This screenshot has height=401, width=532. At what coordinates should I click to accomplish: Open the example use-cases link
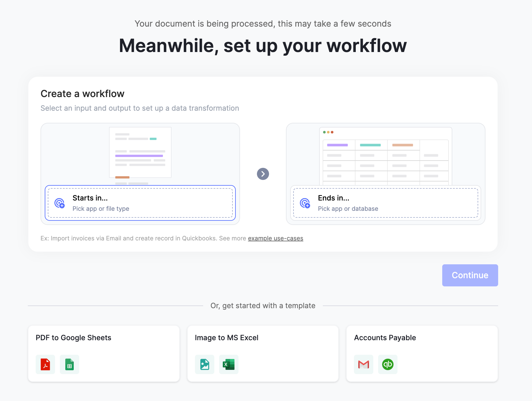275,238
